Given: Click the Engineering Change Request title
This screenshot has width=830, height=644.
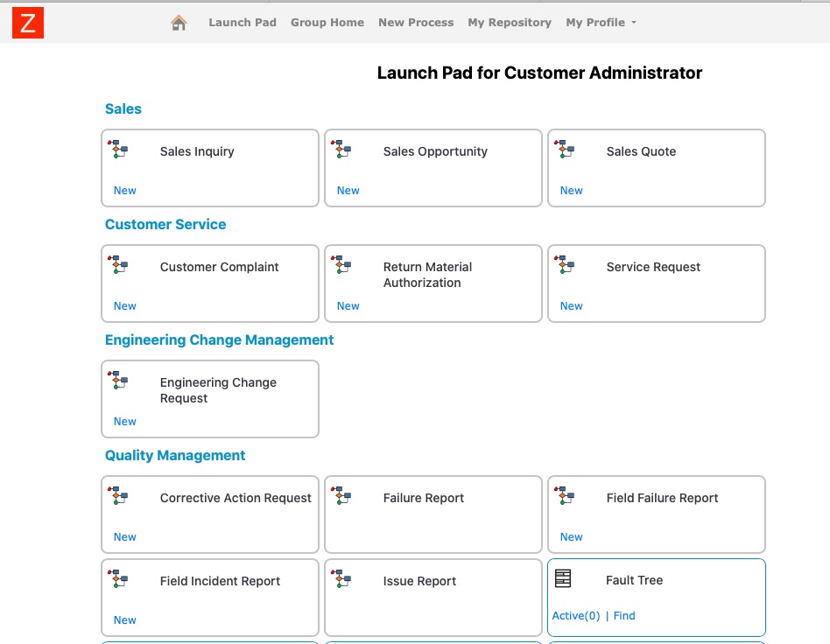Looking at the screenshot, I should pyautogui.click(x=218, y=390).
